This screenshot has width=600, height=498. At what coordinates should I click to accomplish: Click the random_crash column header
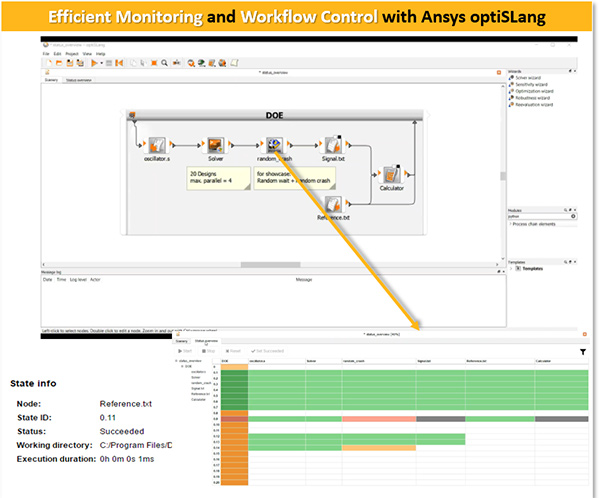(379, 361)
